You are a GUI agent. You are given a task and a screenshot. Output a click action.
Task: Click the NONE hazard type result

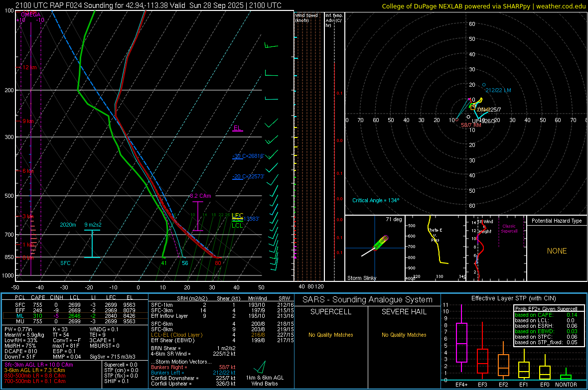click(x=557, y=251)
